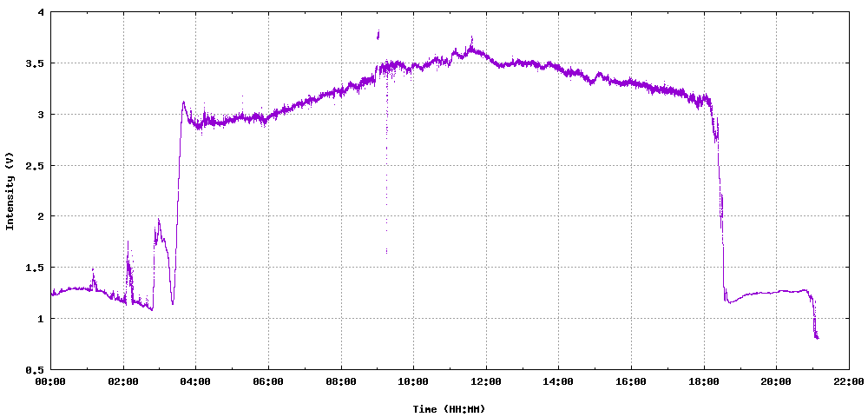Viewport: 868px width, 417px height.
Task: Select the 2.5 value on intensity axis
Action: coord(36,165)
